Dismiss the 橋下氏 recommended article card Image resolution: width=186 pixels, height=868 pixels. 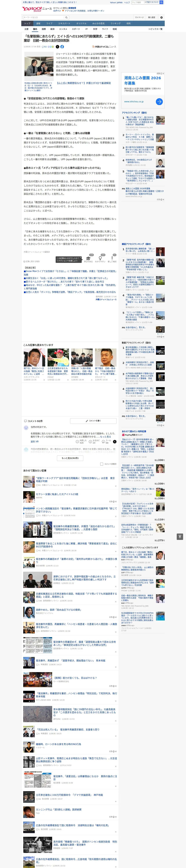44,380
